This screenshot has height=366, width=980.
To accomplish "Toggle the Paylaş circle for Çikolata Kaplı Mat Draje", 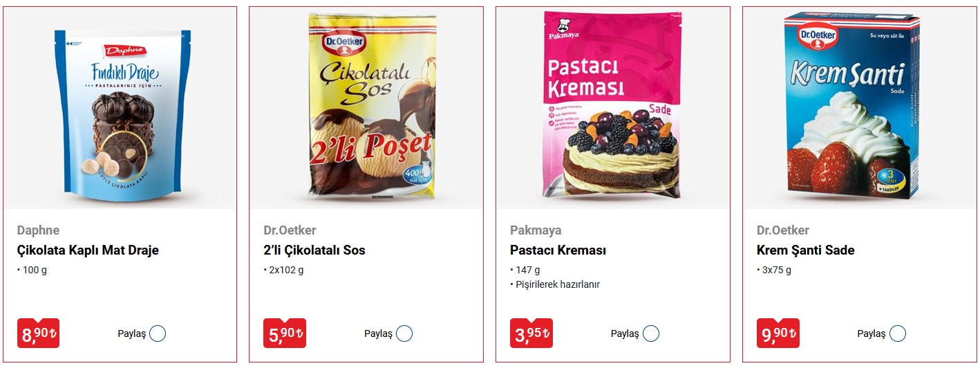I will (158, 333).
